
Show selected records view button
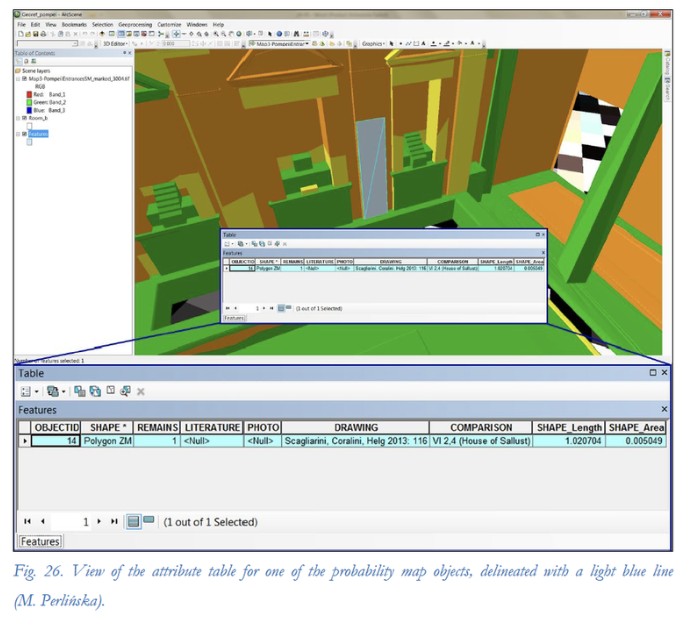(x=148, y=521)
